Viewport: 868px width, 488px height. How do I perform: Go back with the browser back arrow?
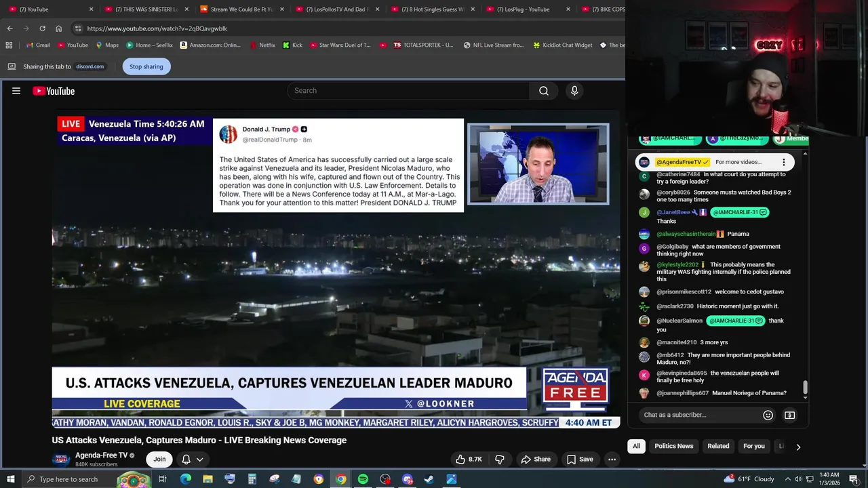point(9,28)
